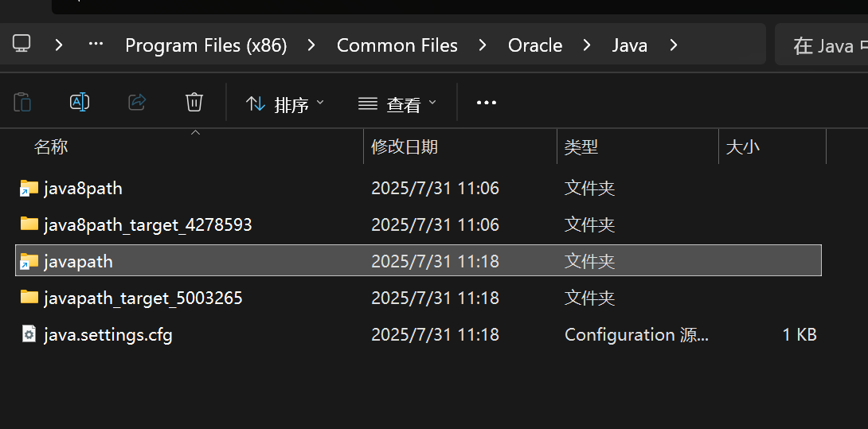868x429 pixels.
Task: Click the search box for Java folder
Action: pos(822,45)
